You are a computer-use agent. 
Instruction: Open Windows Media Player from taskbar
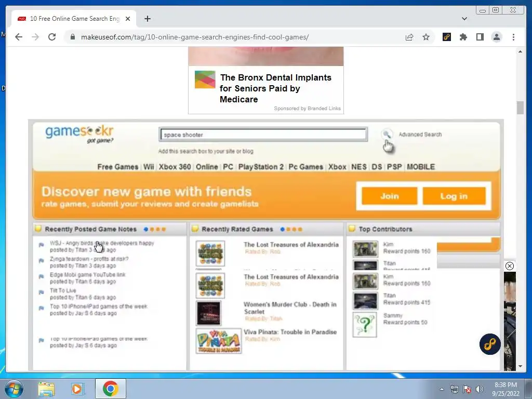77,389
